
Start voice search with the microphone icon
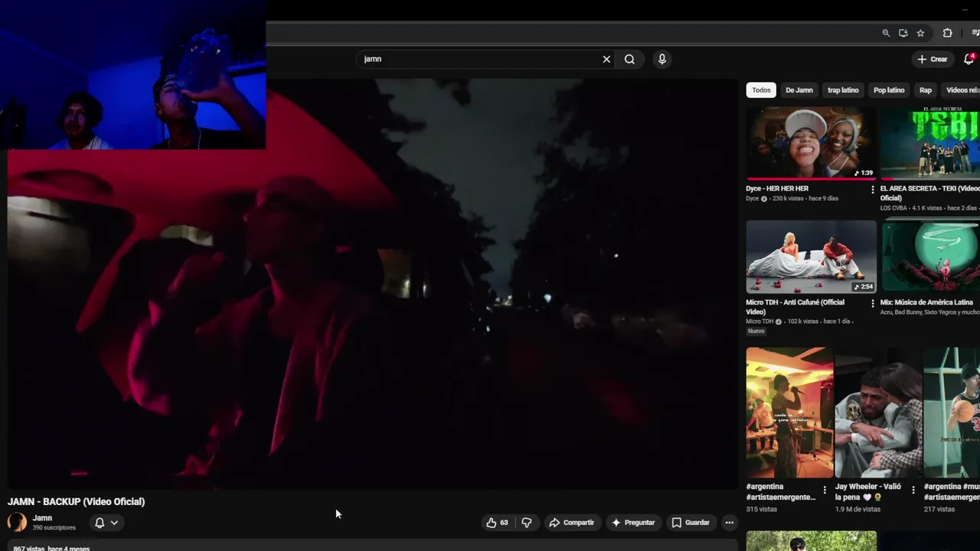662,59
